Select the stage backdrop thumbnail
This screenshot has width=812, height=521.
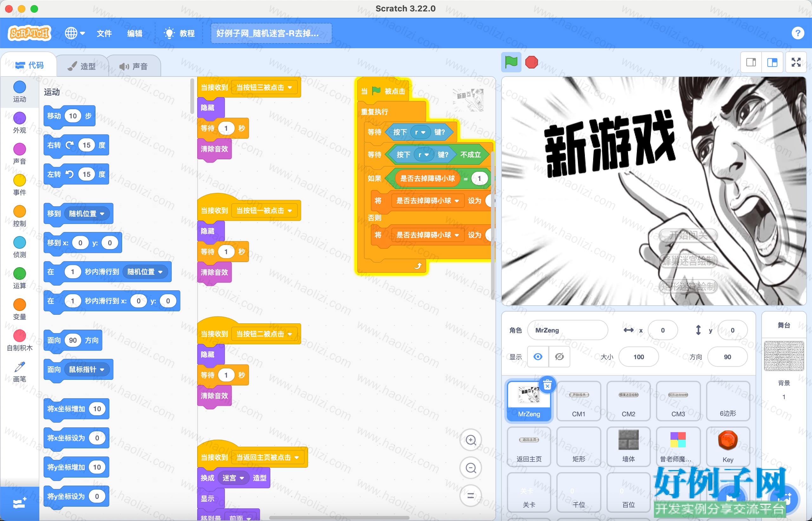pyautogui.click(x=784, y=356)
